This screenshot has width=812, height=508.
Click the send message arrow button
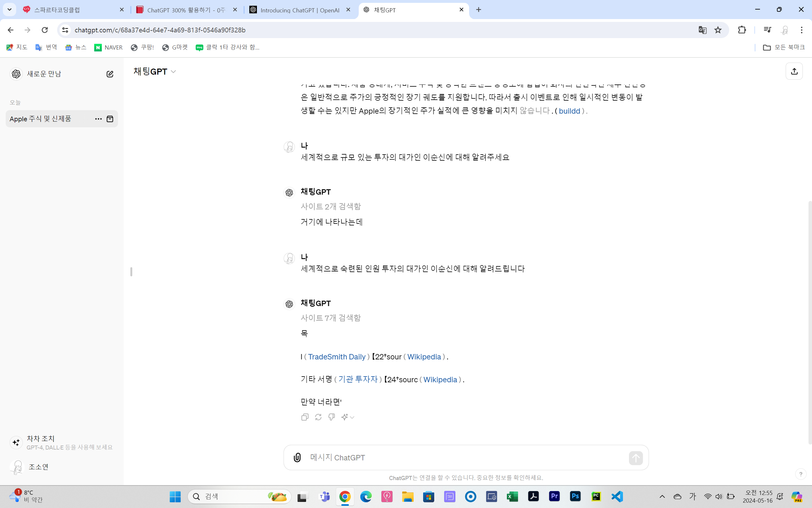click(636, 458)
